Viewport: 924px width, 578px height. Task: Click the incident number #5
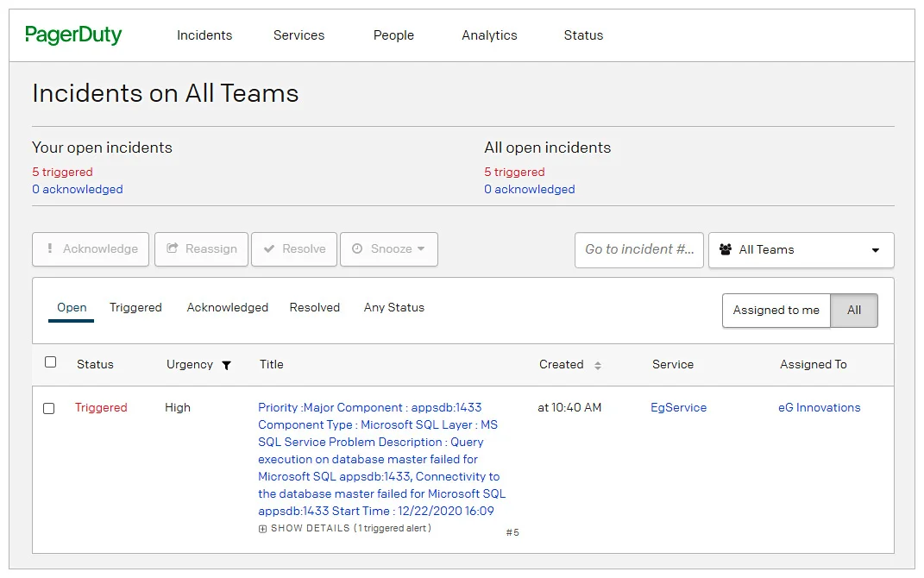[x=512, y=532]
